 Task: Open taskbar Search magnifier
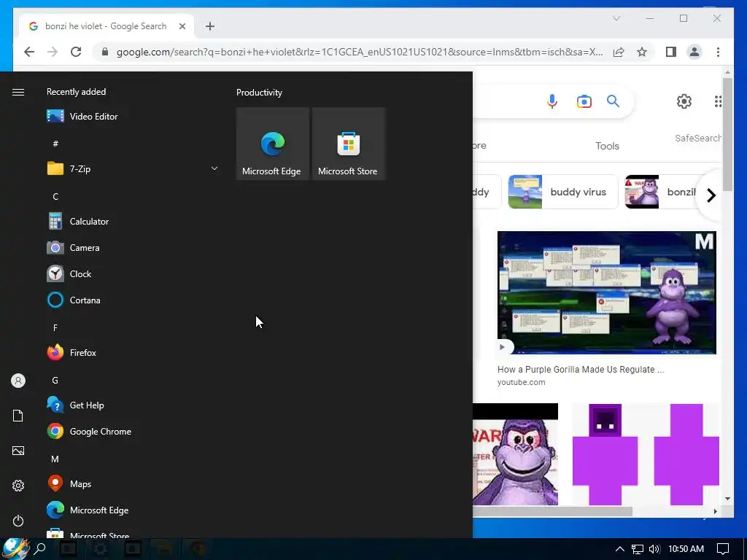40,548
